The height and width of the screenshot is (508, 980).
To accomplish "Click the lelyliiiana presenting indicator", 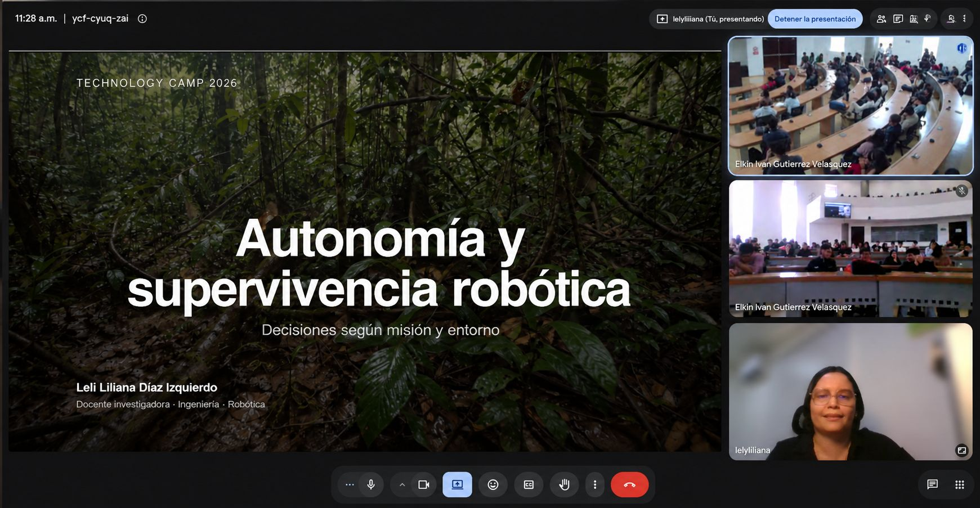I will (x=709, y=19).
